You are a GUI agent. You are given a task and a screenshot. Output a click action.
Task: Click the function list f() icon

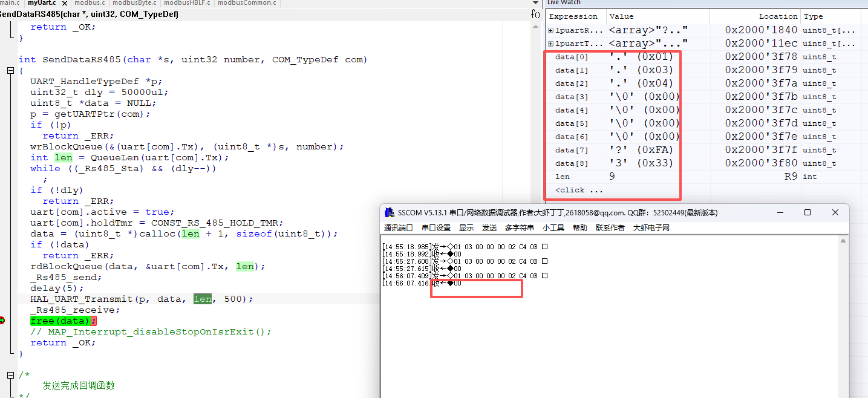[x=535, y=14]
